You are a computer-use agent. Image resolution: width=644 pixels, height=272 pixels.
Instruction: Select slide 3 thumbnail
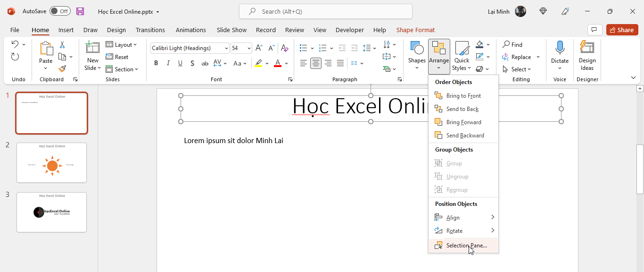[x=51, y=212]
